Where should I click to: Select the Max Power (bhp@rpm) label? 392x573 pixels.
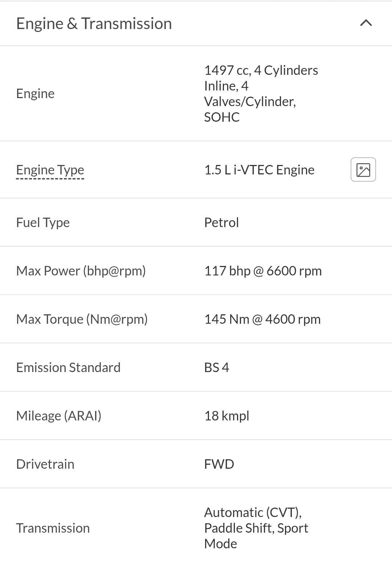click(x=81, y=271)
